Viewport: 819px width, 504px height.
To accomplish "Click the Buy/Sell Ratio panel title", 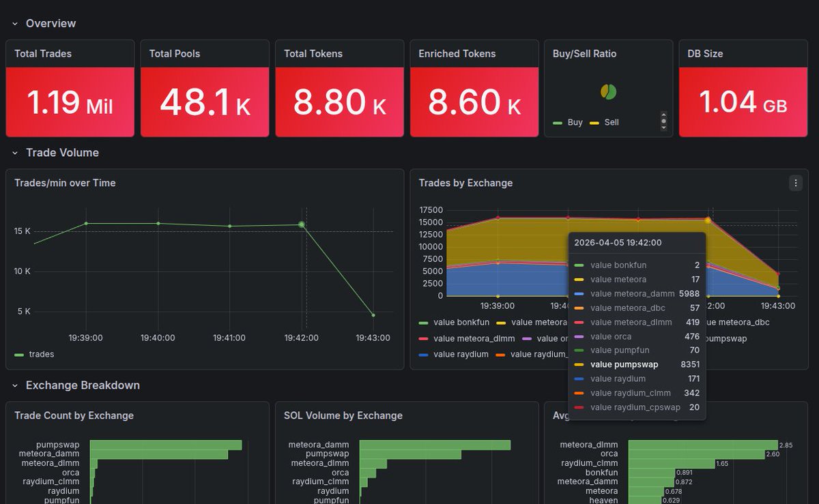I will click(585, 53).
